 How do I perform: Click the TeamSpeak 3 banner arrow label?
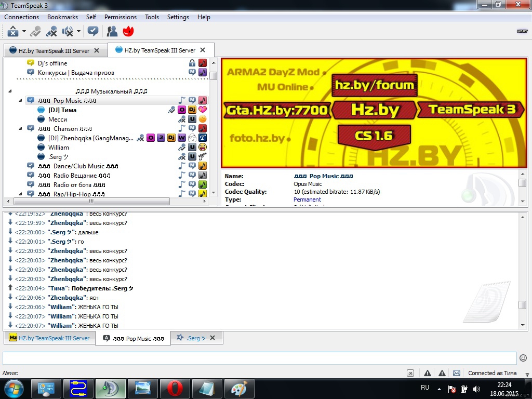tap(471, 110)
